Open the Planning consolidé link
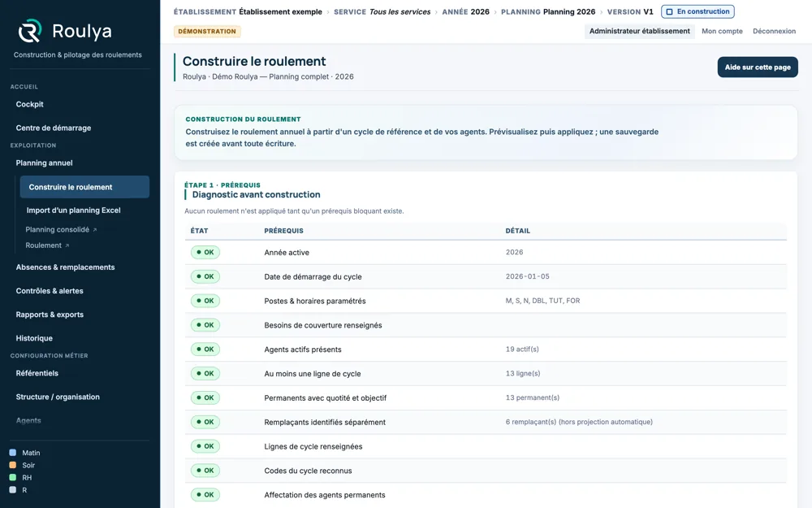Screen dimensions: 812x508 58,230
